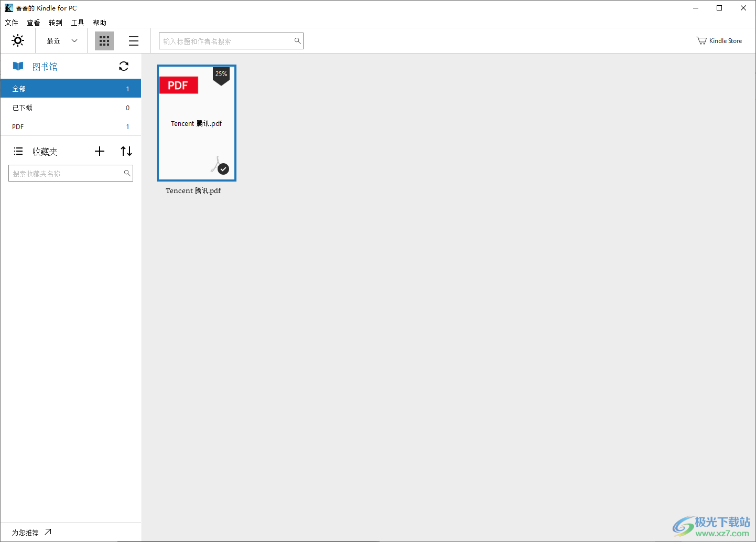The image size is (756, 542).
Task: Select the 全部 library filter
Action: 71,89
